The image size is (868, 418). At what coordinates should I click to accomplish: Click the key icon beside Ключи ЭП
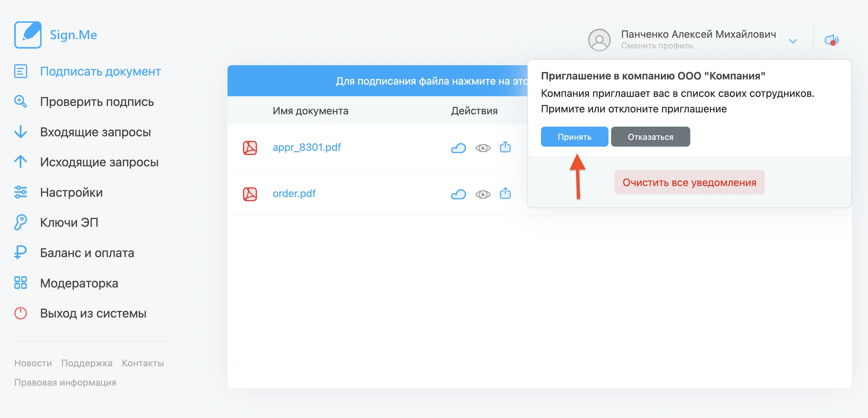click(x=21, y=222)
